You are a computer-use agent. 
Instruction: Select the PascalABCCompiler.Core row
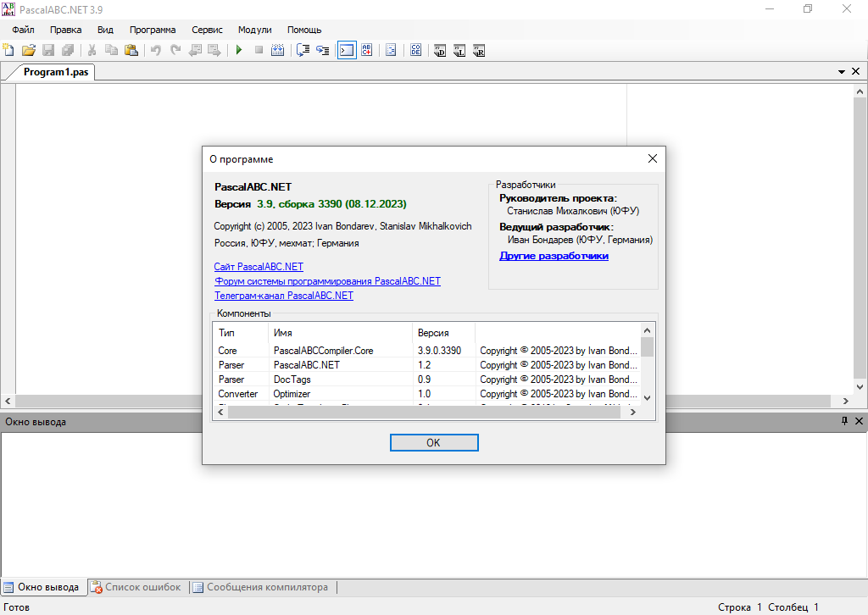[x=323, y=351]
